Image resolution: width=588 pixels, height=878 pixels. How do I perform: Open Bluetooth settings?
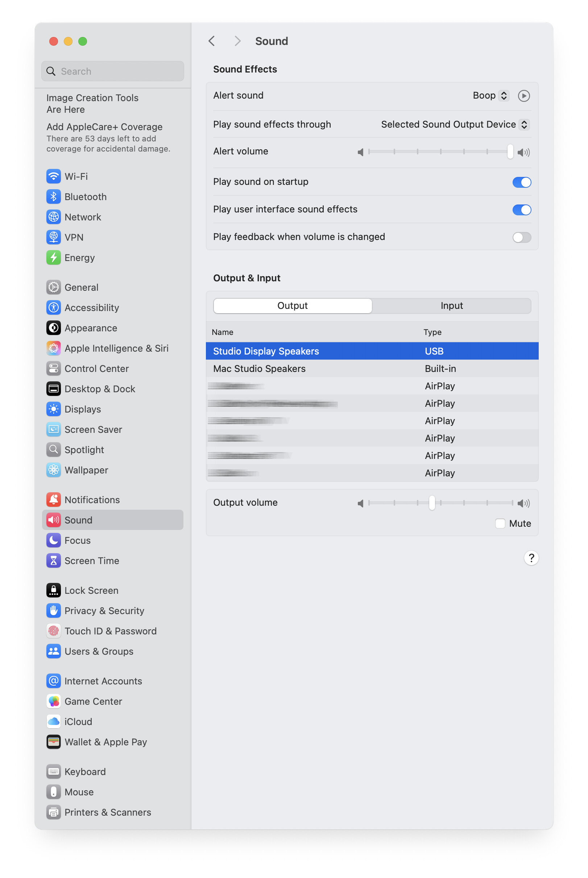point(112,197)
